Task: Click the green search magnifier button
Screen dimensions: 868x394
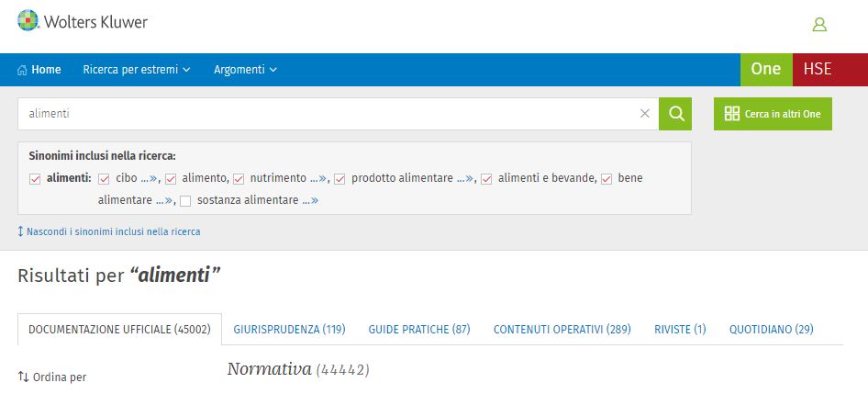Action: pyautogui.click(x=675, y=114)
